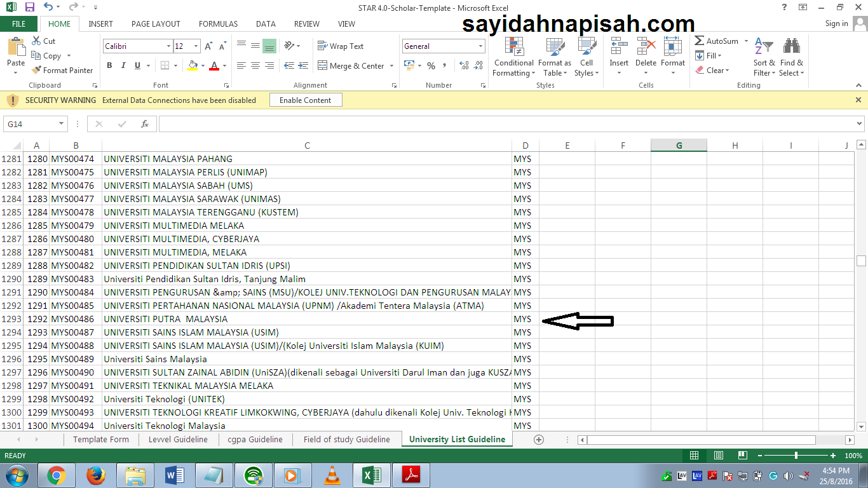Toggle Underline formatting
The image size is (868, 488).
tap(137, 65)
